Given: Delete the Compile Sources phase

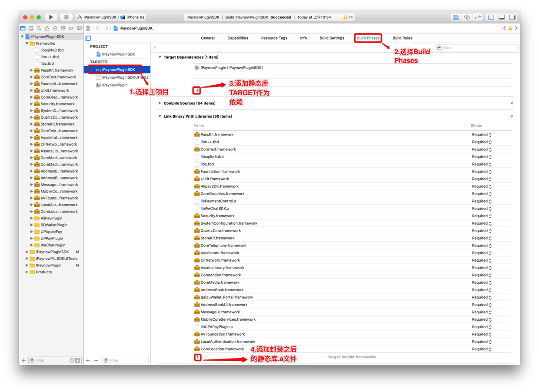Looking at the screenshot, I should [x=512, y=103].
